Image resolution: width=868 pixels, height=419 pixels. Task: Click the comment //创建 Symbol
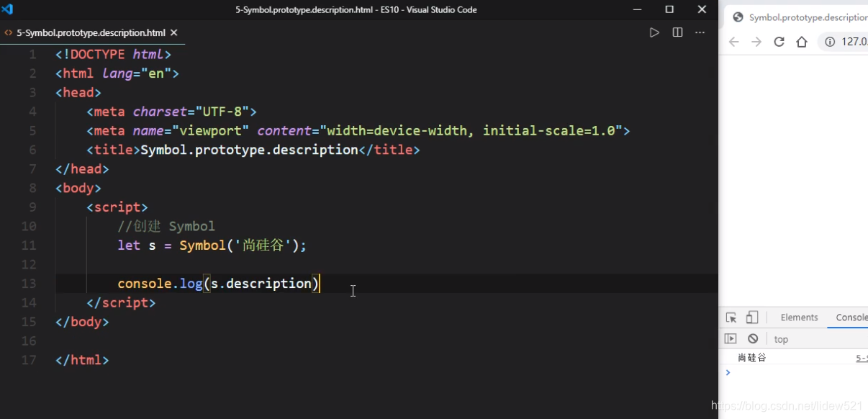pyautogui.click(x=166, y=226)
